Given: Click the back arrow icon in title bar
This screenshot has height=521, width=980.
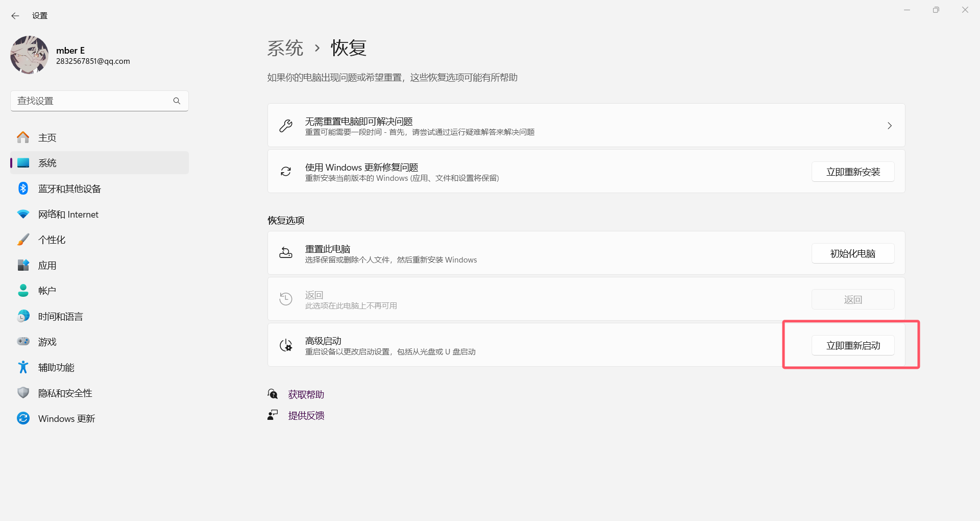Looking at the screenshot, I should [x=15, y=16].
